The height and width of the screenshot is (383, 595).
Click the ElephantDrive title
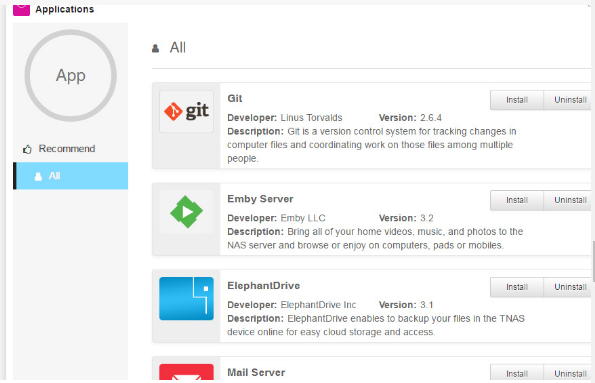point(264,285)
